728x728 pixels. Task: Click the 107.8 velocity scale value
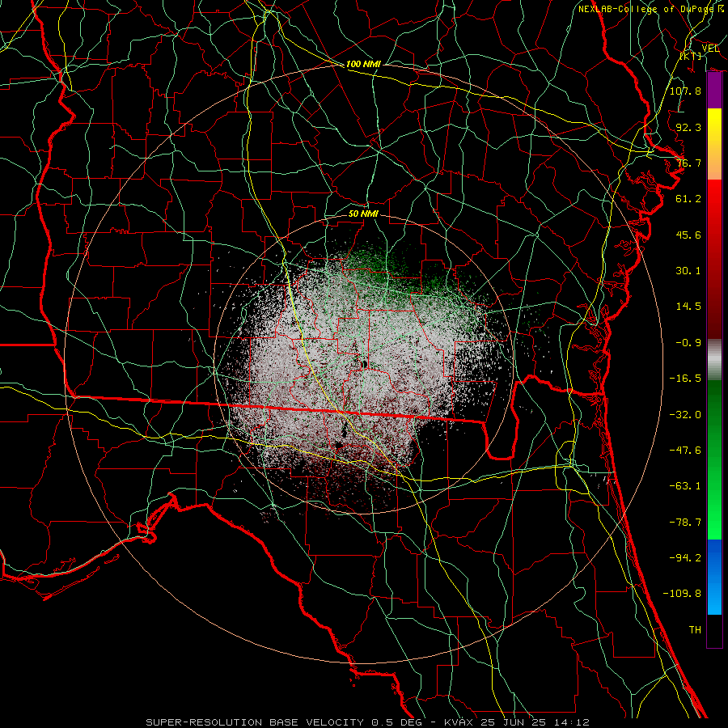[x=685, y=91]
